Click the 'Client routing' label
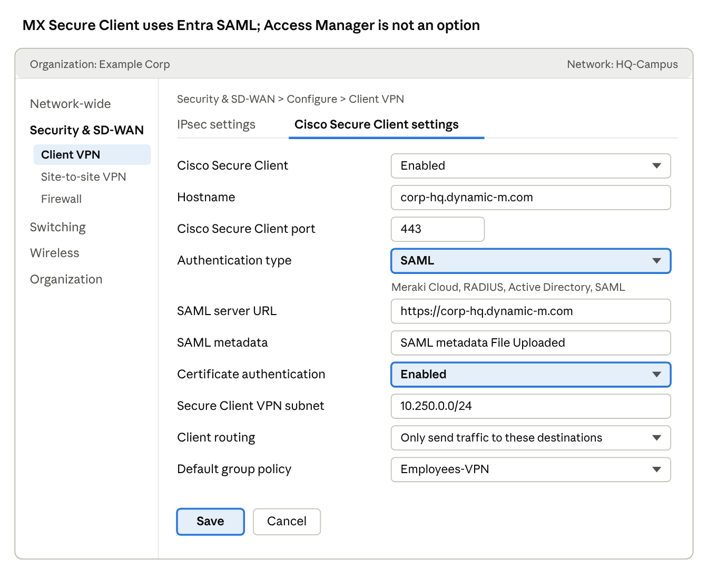This screenshot has width=708, height=588. (216, 437)
